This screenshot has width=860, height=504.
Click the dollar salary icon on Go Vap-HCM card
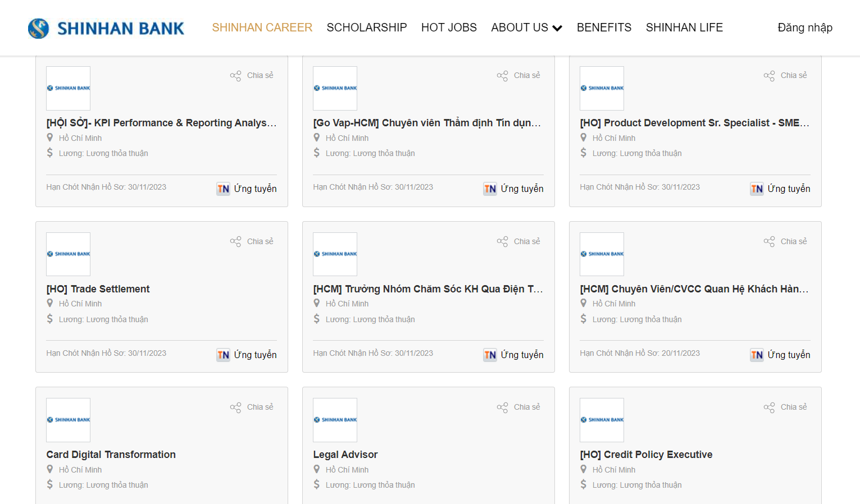317,153
